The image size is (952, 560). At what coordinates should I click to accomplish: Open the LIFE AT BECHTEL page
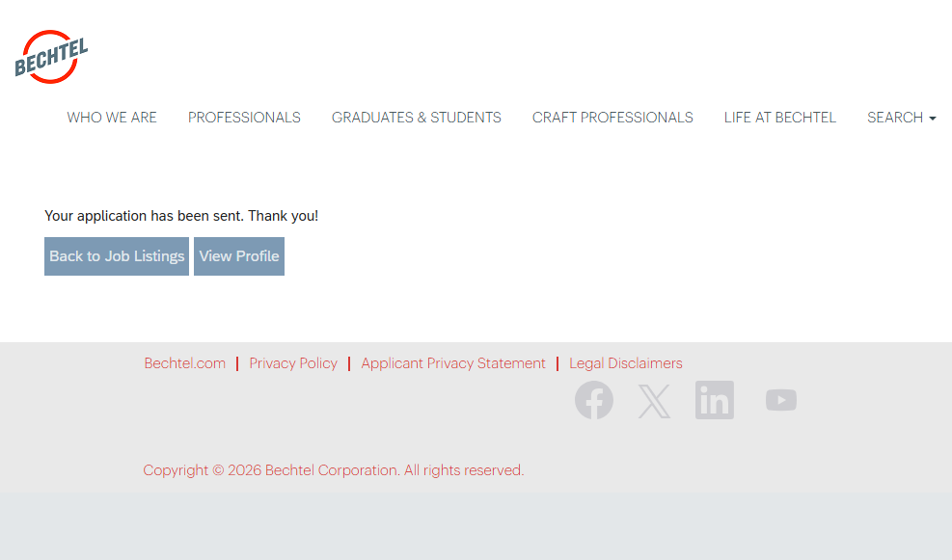(780, 118)
